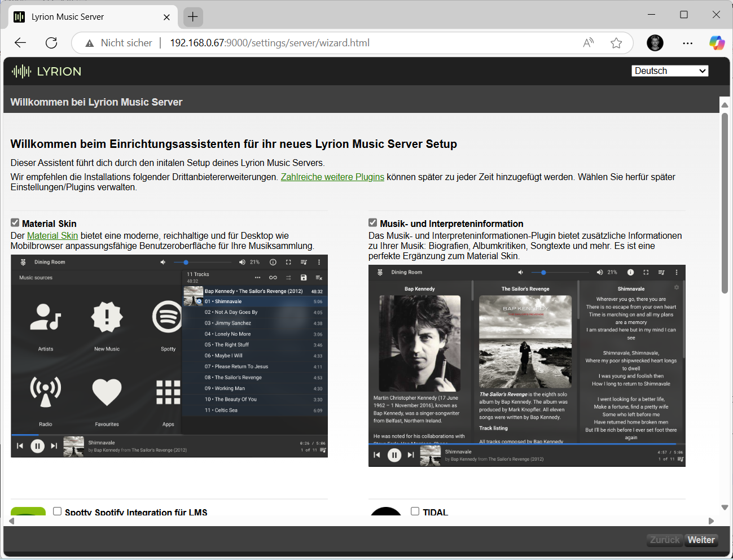Click the volume slider in Material Skin preview
The image size is (733, 560).
203,262
